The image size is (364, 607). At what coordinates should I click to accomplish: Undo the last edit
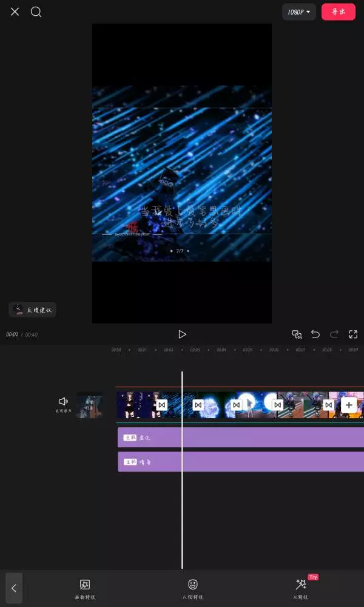[x=315, y=334]
